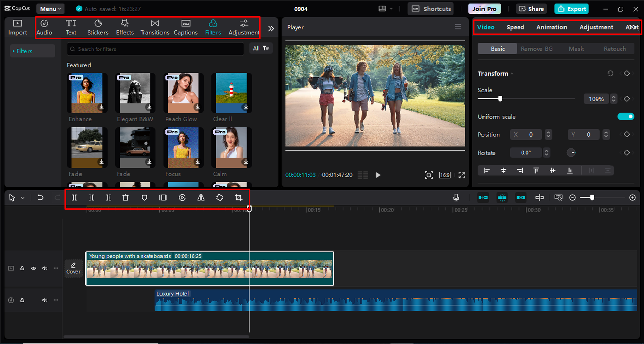Toggle main track magnet

[x=483, y=198]
